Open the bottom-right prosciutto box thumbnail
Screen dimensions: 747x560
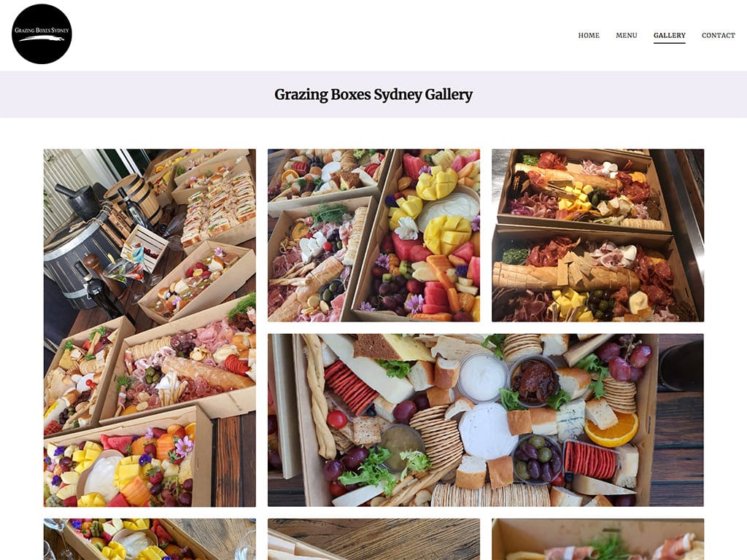(598, 539)
